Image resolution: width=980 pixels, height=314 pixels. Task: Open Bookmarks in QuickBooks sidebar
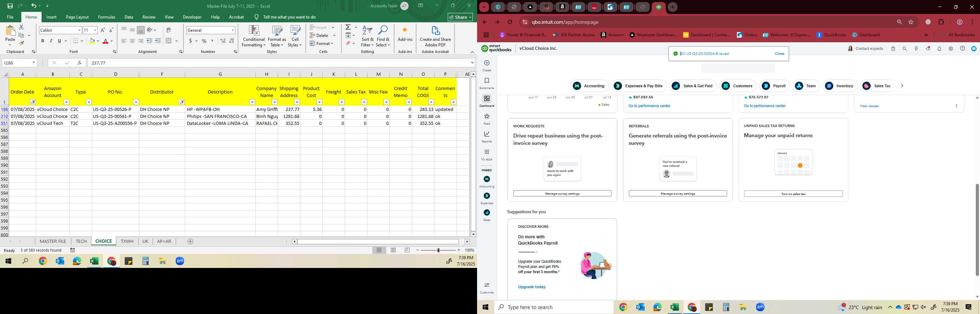click(x=487, y=84)
